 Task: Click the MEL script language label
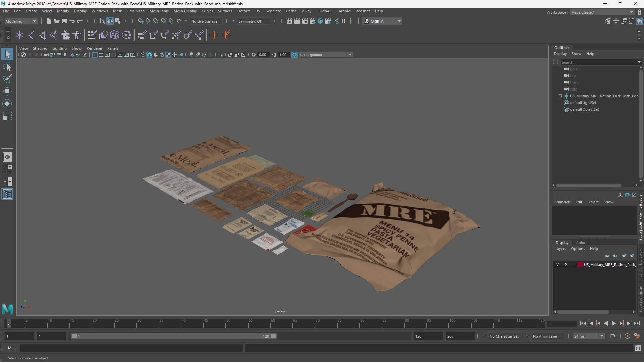11,348
